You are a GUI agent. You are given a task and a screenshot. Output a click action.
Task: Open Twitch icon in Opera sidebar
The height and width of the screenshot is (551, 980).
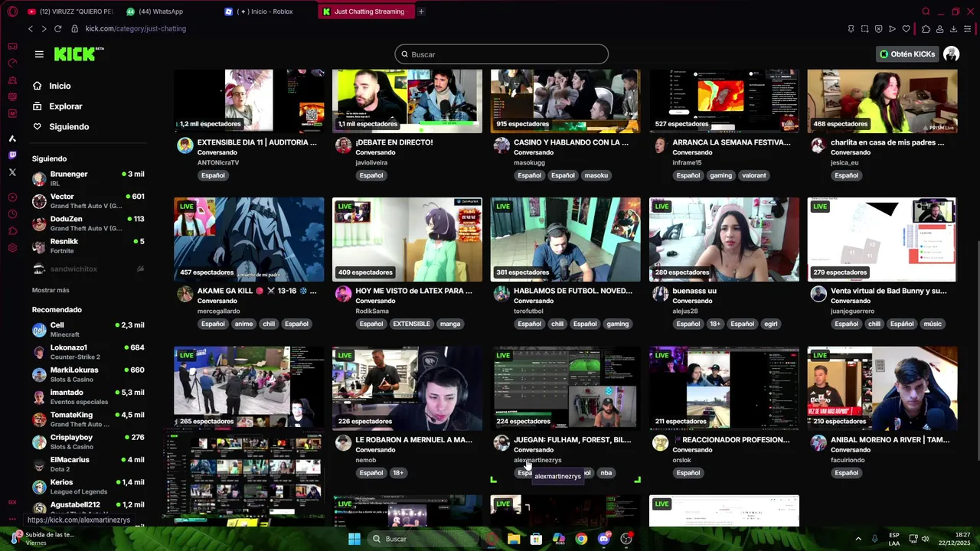(x=12, y=155)
